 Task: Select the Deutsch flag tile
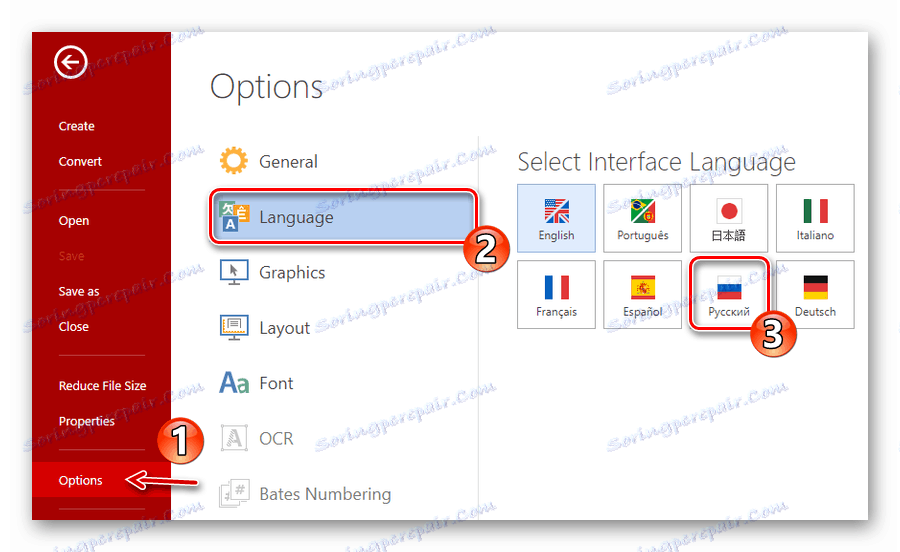tap(815, 294)
